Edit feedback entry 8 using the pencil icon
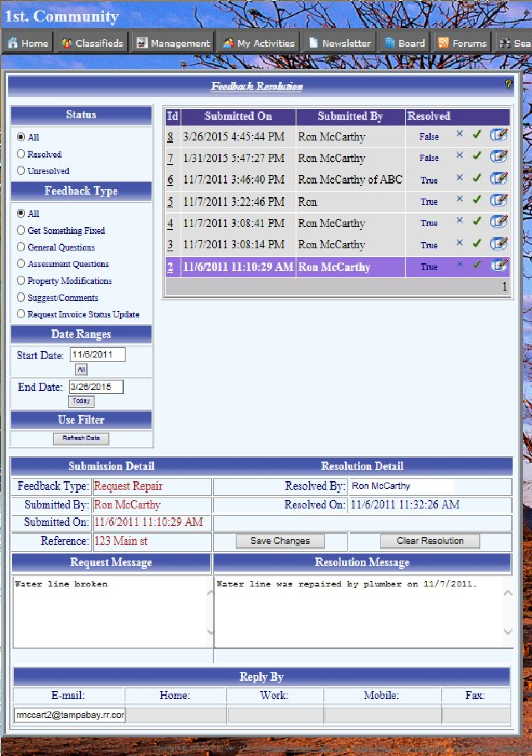This screenshot has width=532, height=756. 498,134
